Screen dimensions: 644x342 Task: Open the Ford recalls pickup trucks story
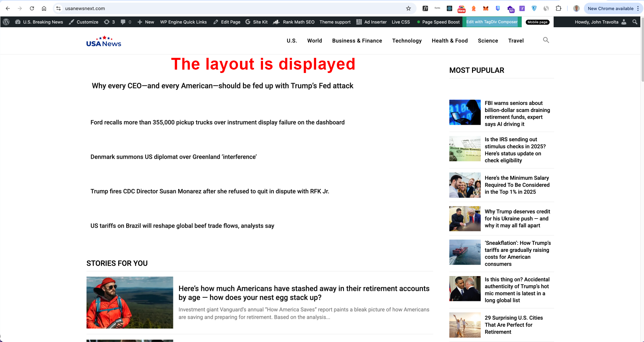coord(217,122)
